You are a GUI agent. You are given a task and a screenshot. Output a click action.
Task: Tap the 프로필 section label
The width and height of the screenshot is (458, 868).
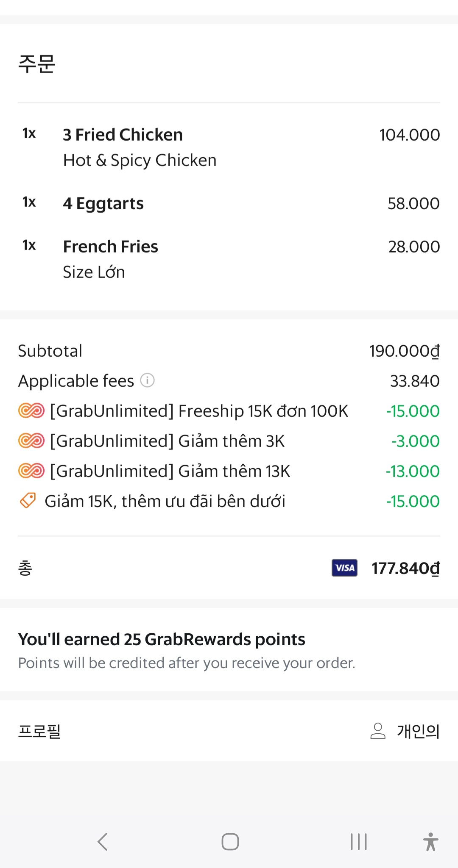click(39, 731)
